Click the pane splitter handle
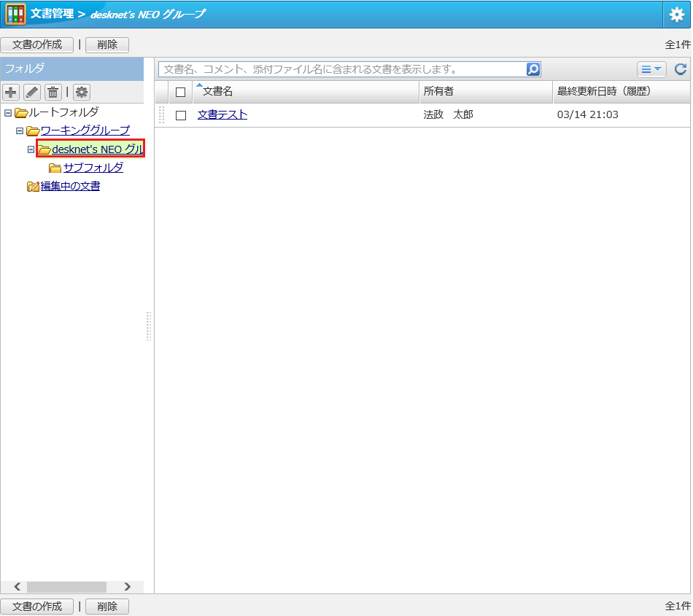The width and height of the screenshot is (693, 616). [x=149, y=326]
